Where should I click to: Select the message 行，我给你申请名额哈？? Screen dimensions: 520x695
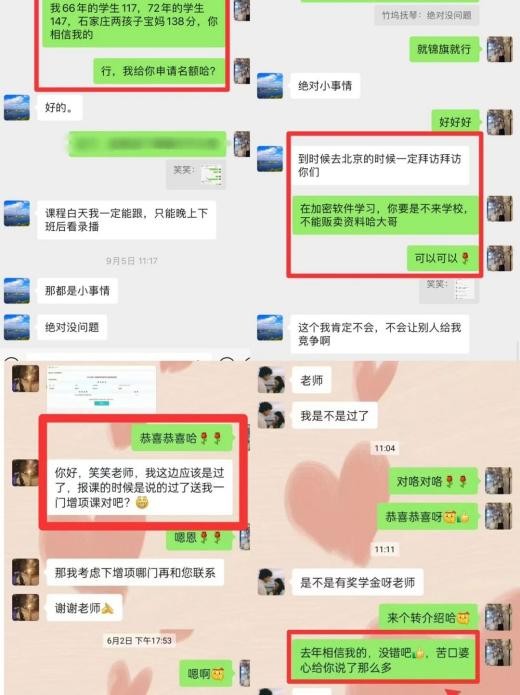click(x=159, y=71)
